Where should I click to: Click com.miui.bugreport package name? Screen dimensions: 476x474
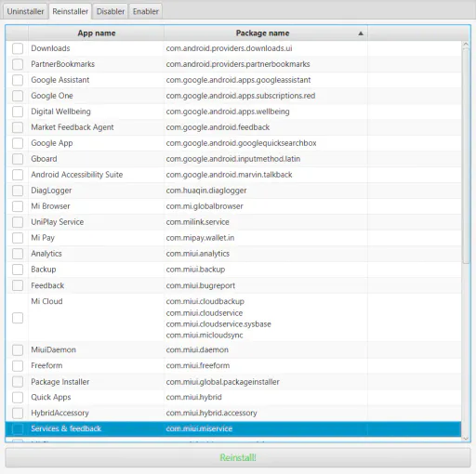pyautogui.click(x=201, y=285)
